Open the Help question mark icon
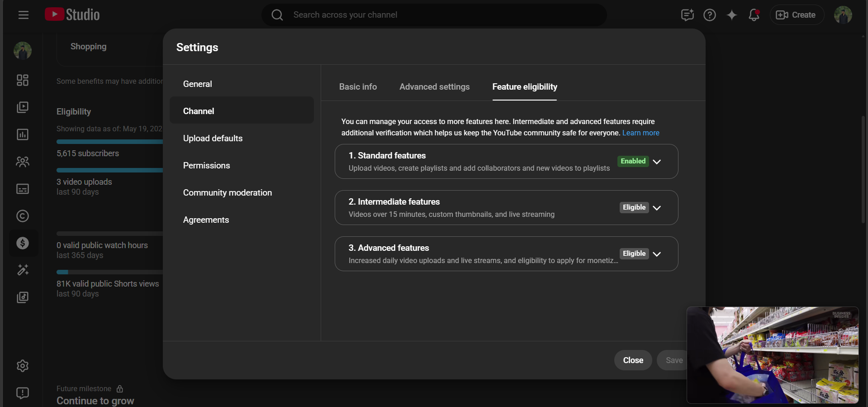 pyautogui.click(x=710, y=15)
